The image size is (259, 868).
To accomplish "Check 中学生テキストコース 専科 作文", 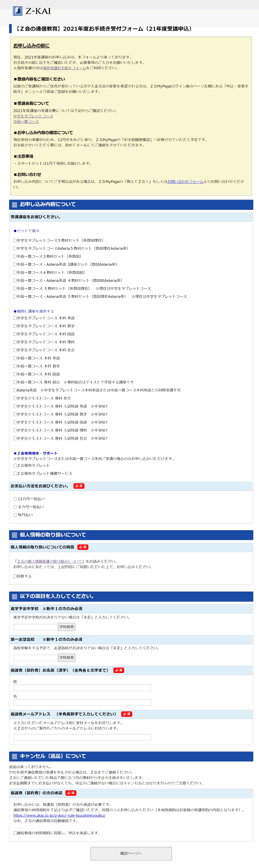I will tap(15, 399).
